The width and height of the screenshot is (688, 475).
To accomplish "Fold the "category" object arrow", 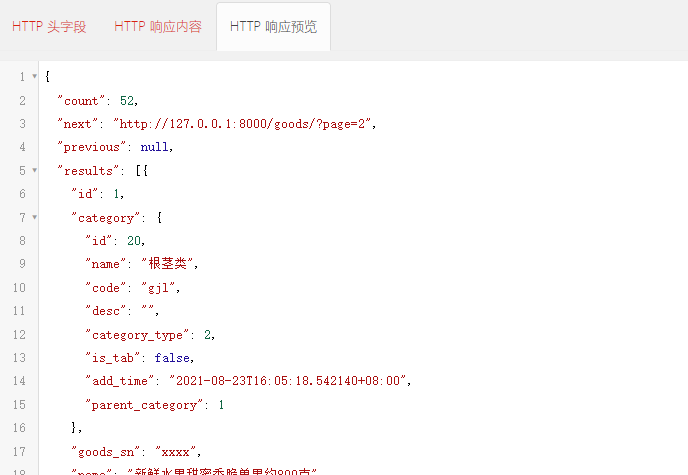I will click(35, 217).
